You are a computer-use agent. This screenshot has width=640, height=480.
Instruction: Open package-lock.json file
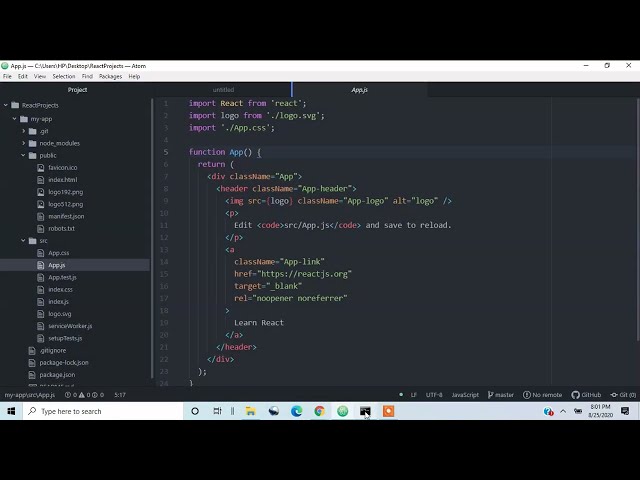[64, 362]
